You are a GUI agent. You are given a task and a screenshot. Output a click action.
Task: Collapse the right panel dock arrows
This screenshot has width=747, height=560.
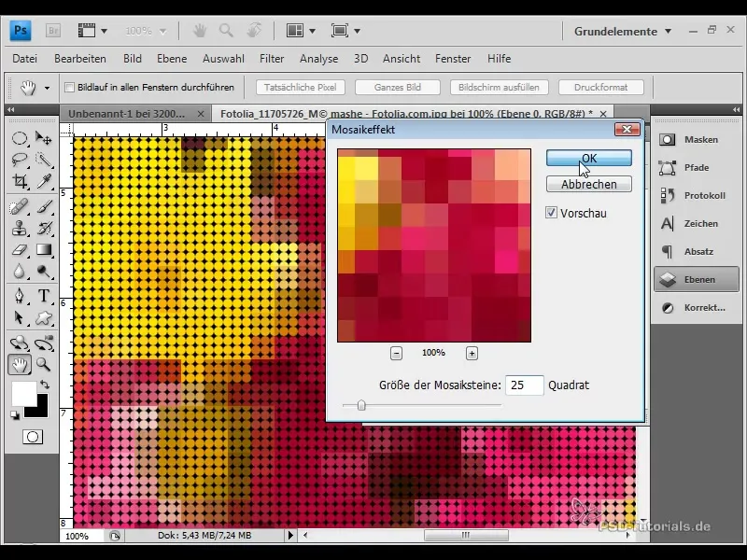click(736, 109)
